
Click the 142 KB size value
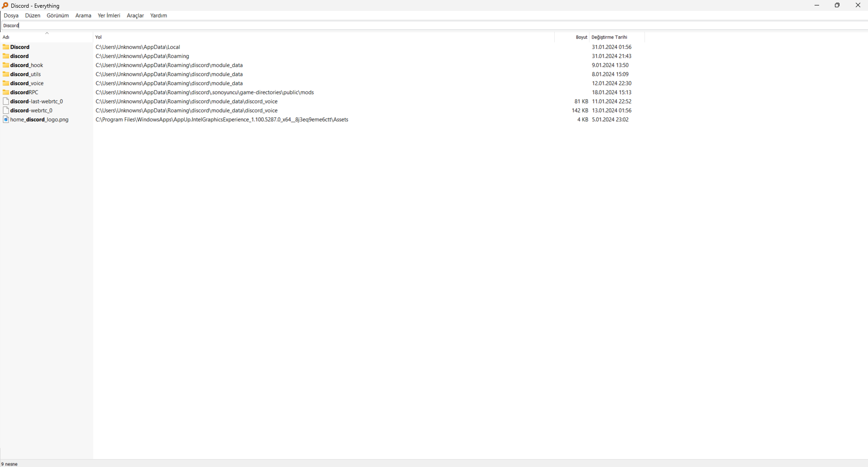(x=580, y=111)
